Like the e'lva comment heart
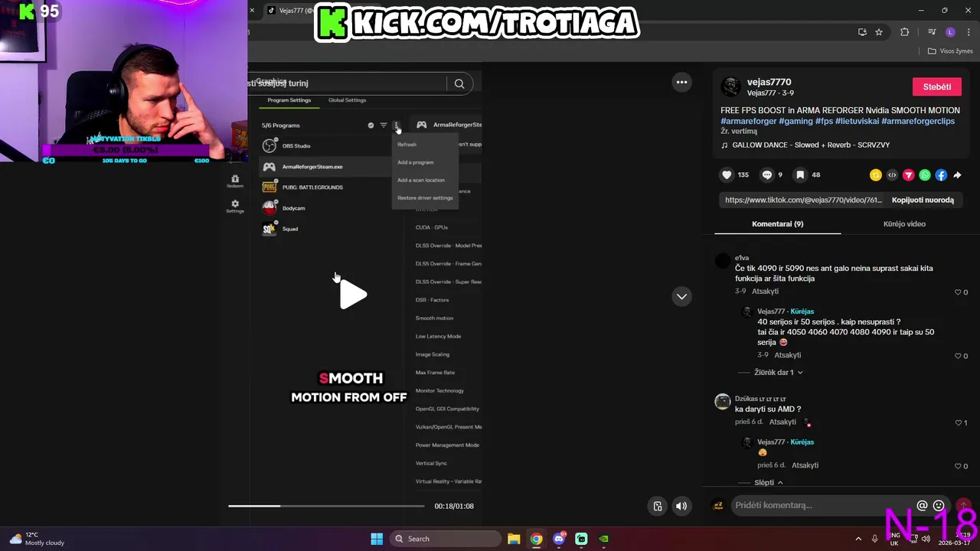Image resolution: width=980 pixels, height=551 pixels. tap(958, 292)
